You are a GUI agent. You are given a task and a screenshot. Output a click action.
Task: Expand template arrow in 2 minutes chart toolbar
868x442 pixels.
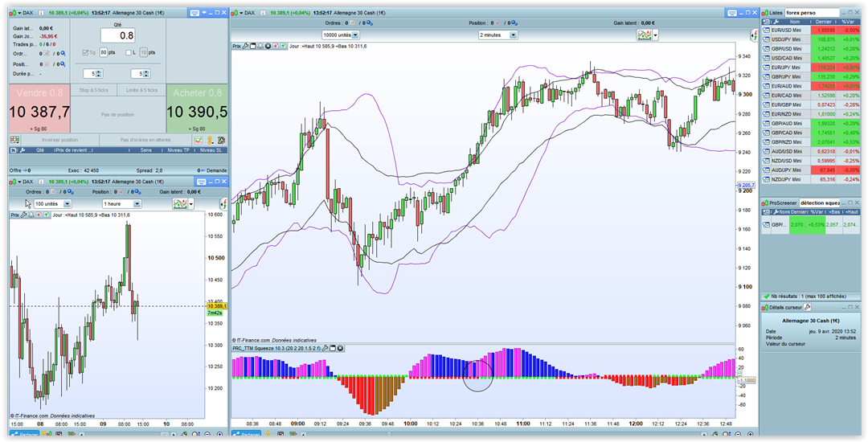click(x=656, y=35)
